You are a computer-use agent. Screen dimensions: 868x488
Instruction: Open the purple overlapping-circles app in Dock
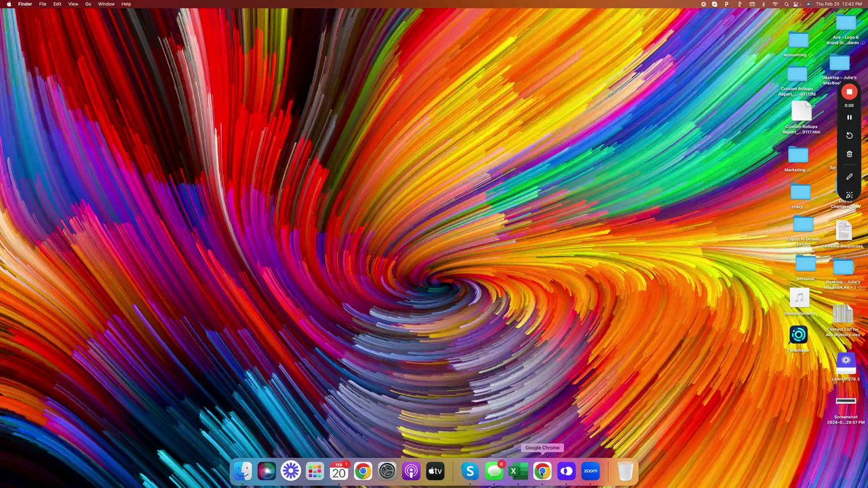[566, 470]
